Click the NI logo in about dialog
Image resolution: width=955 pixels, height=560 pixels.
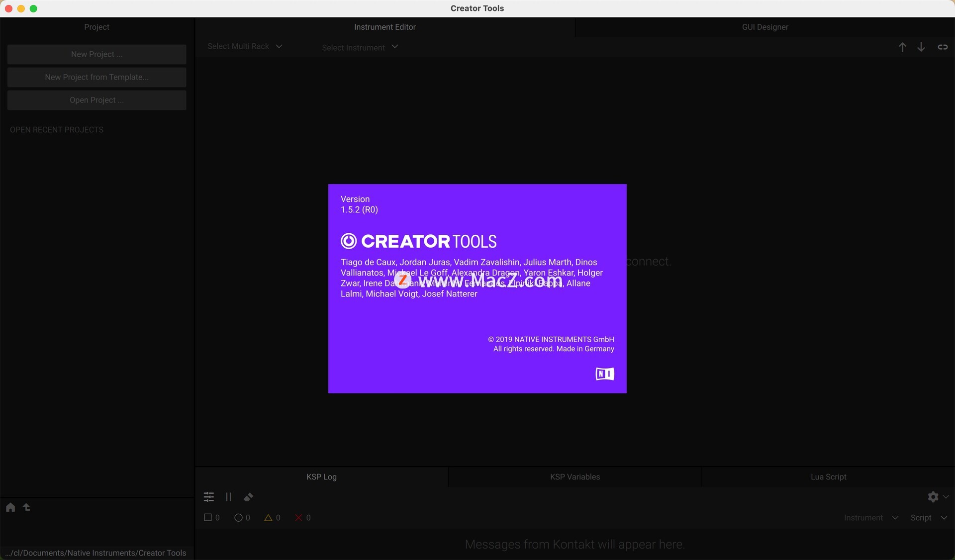point(605,374)
